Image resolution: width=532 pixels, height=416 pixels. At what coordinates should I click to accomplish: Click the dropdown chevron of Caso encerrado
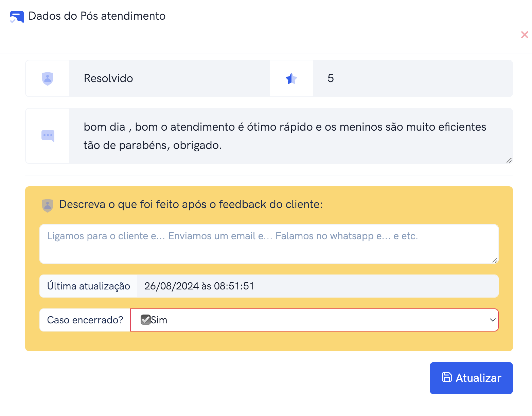[493, 320]
